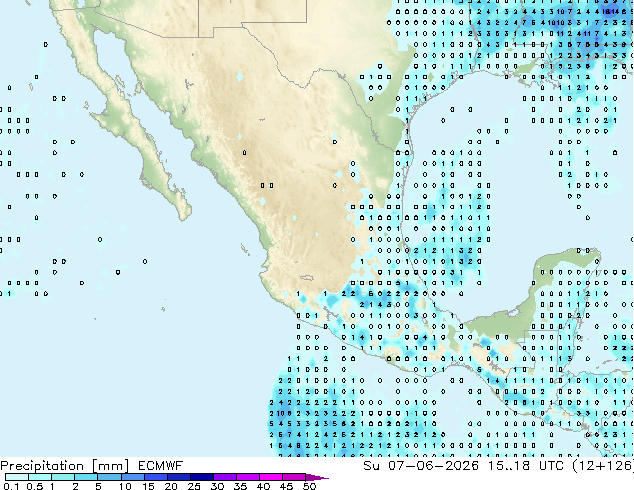Image resolution: width=634 pixels, height=490 pixels.
Task: Click the 'Su 07-06-2026' date text
Action: click(421, 466)
